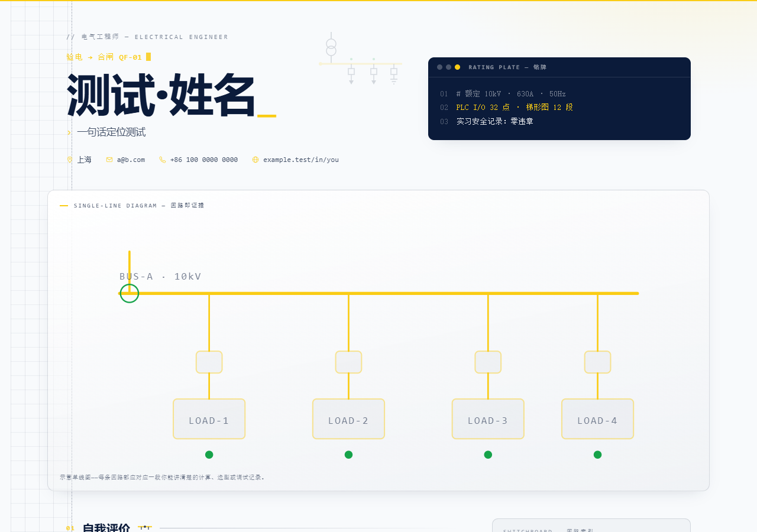
Task: Click the yellow BUS-A busbar line
Action: click(x=378, y=293)
